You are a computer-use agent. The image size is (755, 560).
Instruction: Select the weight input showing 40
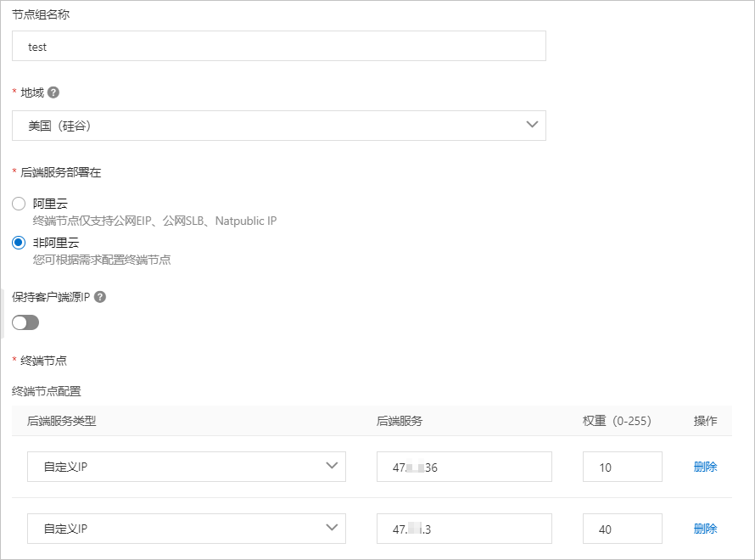[x=622, y=528]
